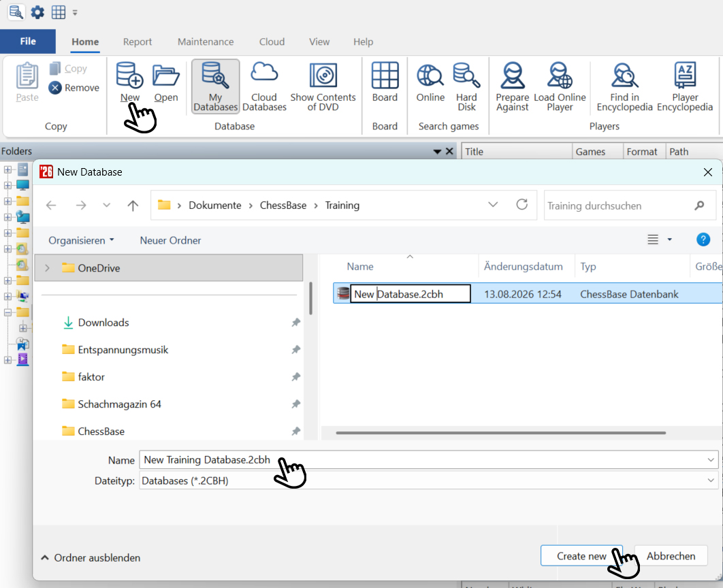723x588 pixels.
Task: Go forward in the file dialog
Action: 81,205
